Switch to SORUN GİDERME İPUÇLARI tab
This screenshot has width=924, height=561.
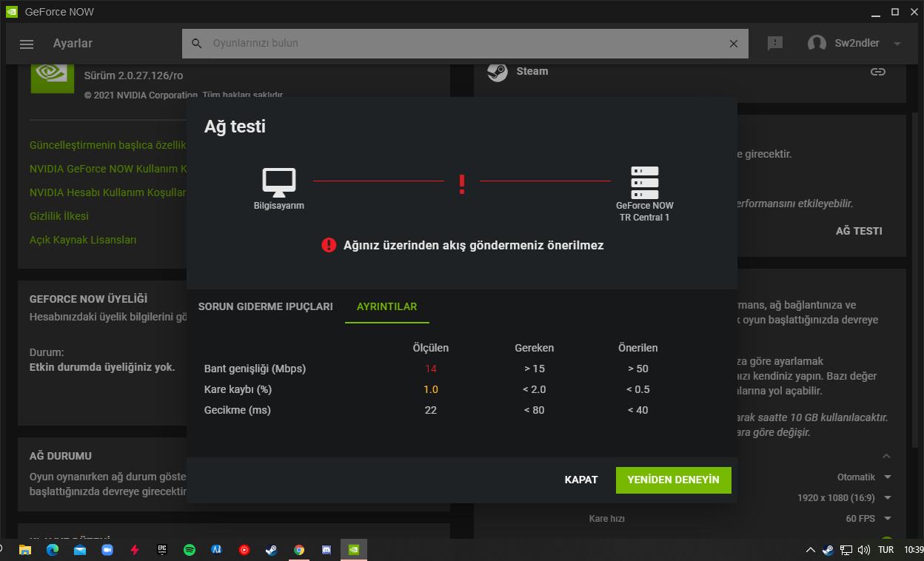tap(266, 306)
